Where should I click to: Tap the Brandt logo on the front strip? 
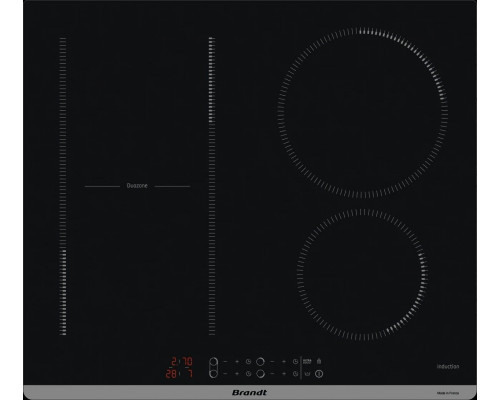tap(249, 392)
